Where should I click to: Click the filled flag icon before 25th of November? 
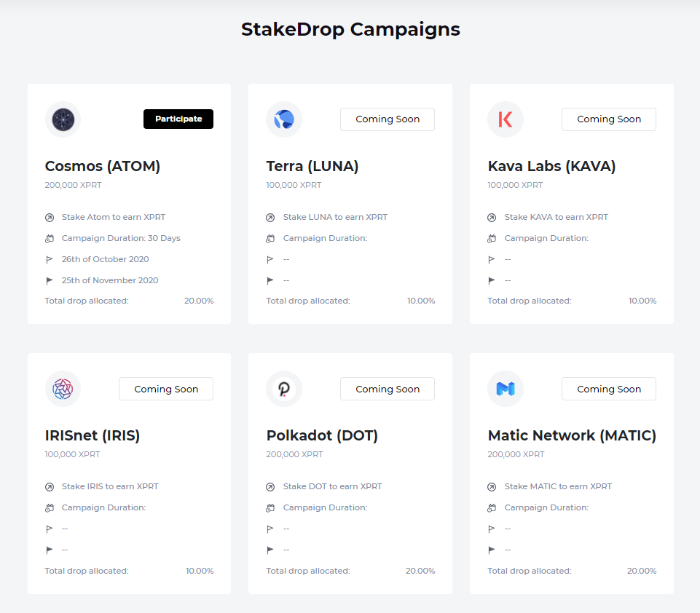point(49,280)
